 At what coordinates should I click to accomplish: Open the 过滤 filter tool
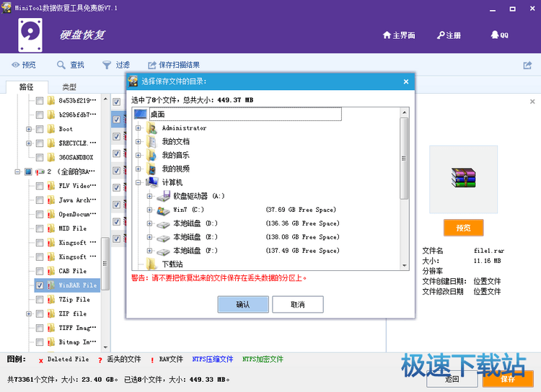(116, 65)
